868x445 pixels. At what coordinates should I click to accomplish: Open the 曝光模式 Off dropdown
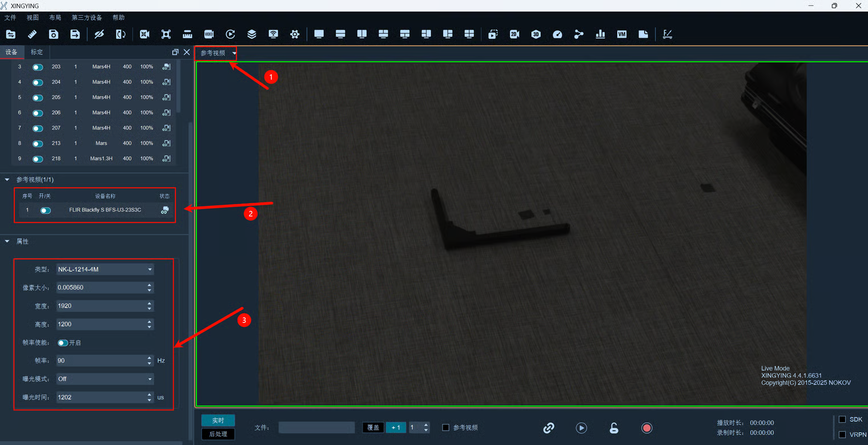tap(105, 379)
